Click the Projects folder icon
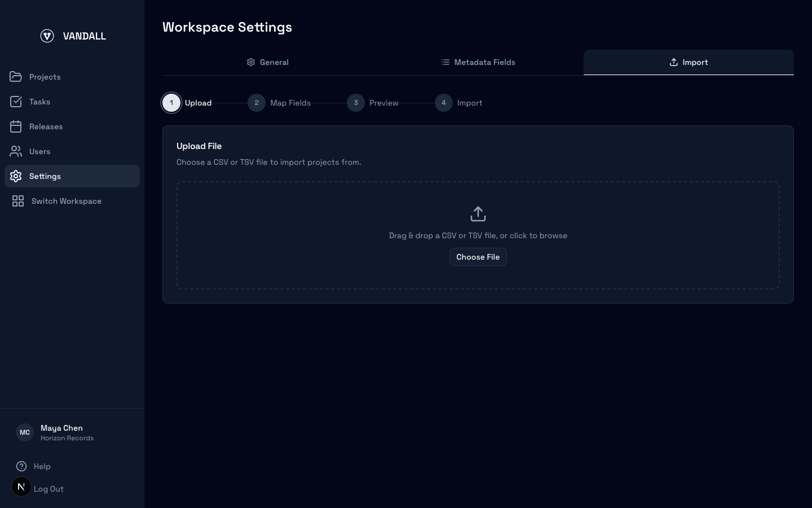This screenshot has width=812, height=508. coord(16,77)
